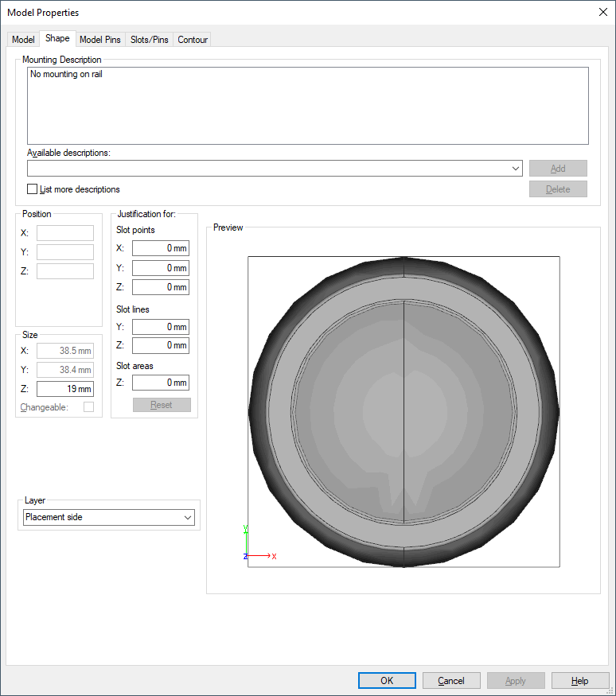Click the XYZ axis indicator in preview
This screenshot has height=696, width=616.
[257, 546]
